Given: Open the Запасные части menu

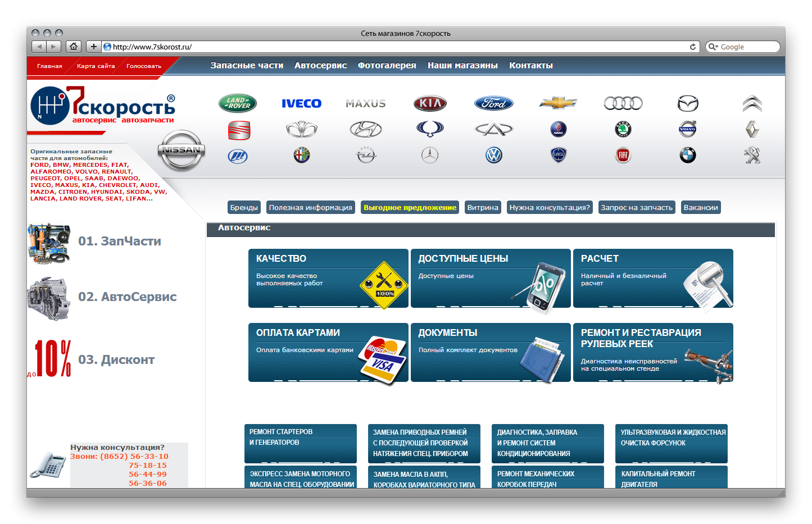Looking at the screenshot, I should pos(247,65).
